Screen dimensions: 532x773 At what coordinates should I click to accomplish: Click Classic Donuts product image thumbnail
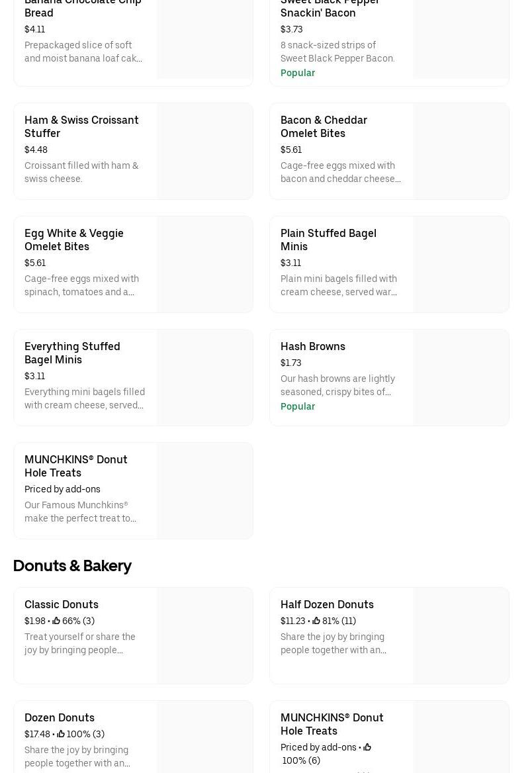click(x=204, y=635)
